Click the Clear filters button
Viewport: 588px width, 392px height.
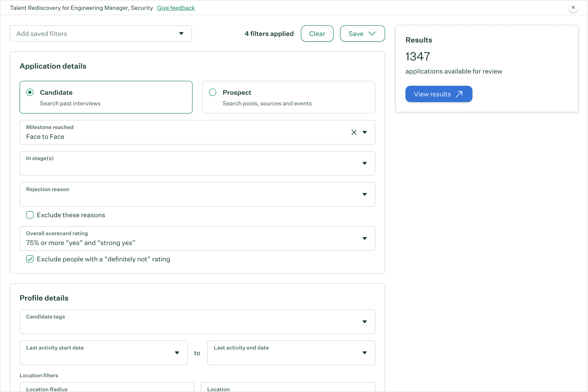pyautogui.click(x=317, y=33)
